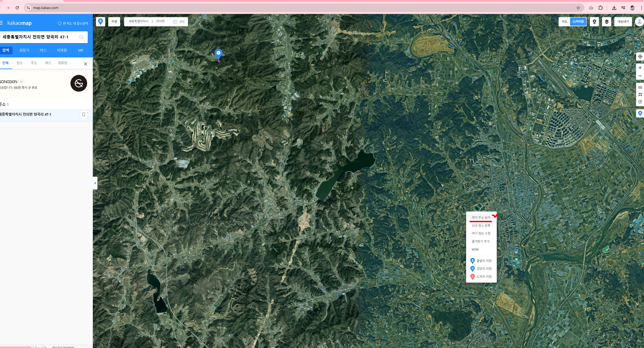Bookmark the 양곡리 47-1 address result
Viewport: 644px width, 348px height.
[84, 114]
